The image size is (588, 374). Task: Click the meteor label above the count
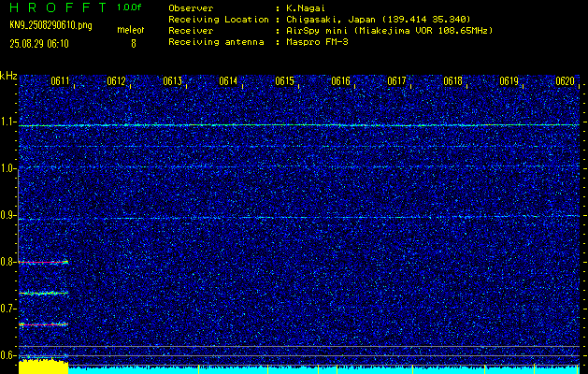pyautogui.click(x=131, y=30)
